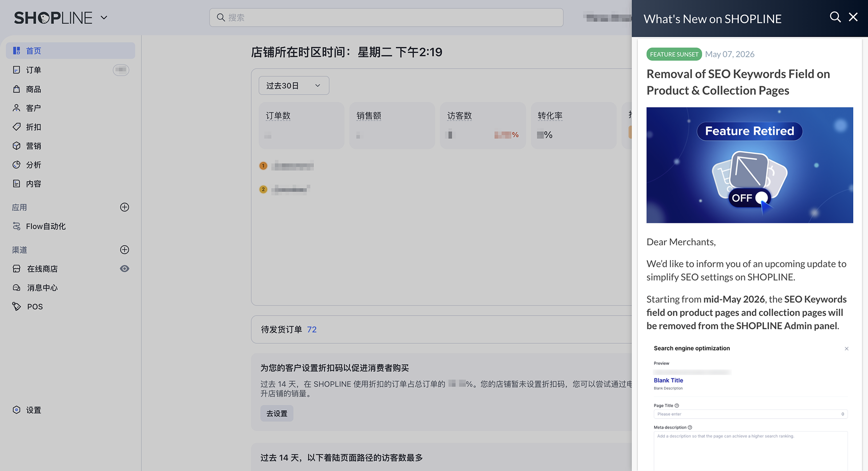
Task: Open 待发货订单 count 72 link
Action: click(x=311, y=329)
